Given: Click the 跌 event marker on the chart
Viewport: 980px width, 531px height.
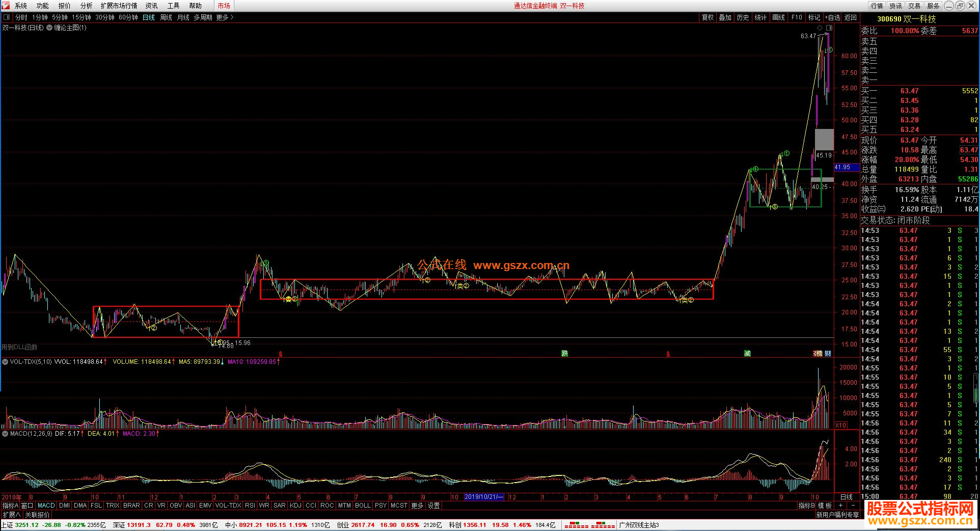Looking at the screenshot, I should coord(564,354).
